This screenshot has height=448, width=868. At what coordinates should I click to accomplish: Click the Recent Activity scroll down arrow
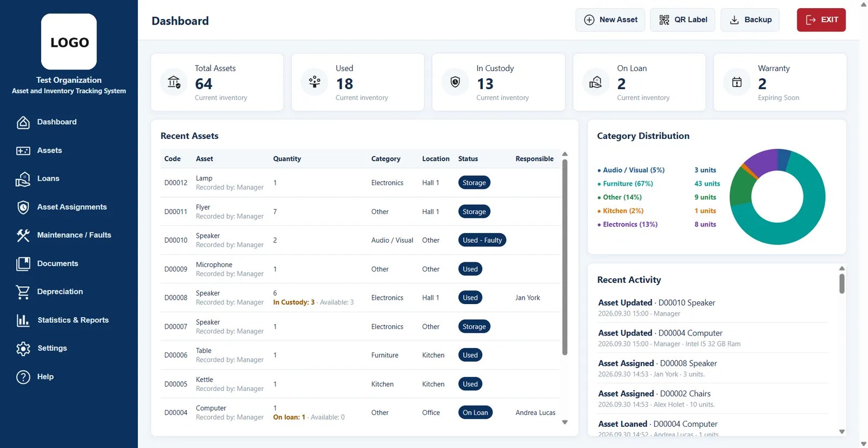[x=842, y=432]
